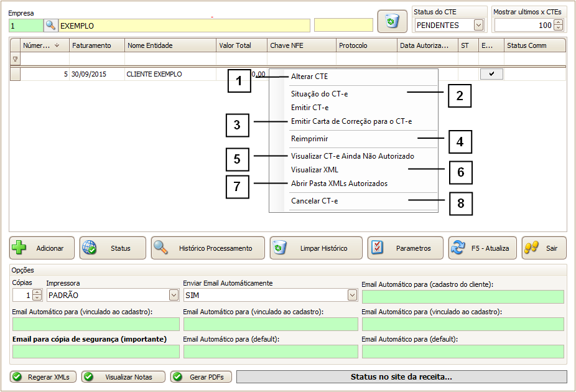
Task: Click the Regerar XMLs button
Action: [43, 377]
